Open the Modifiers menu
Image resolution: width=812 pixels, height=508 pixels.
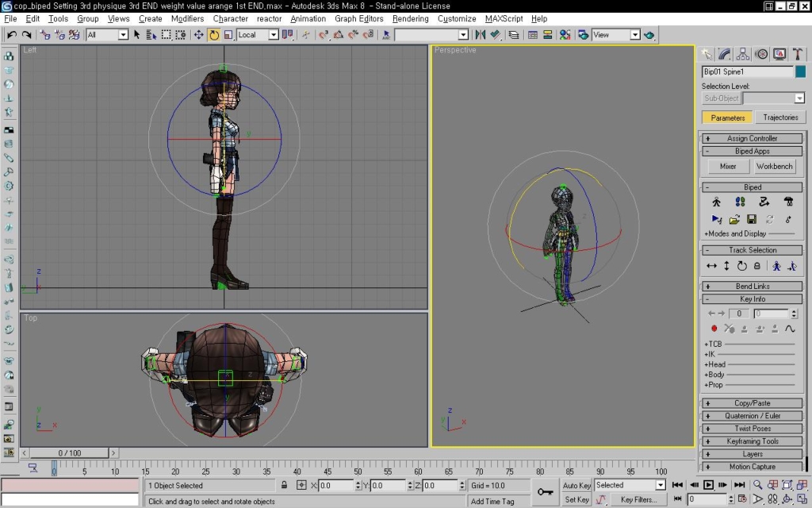tap(187, 19)
